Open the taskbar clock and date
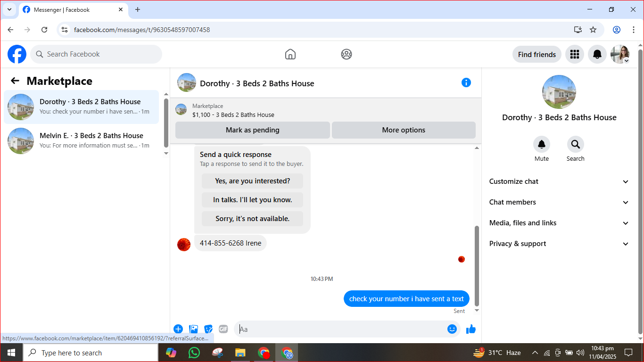 (602, 353)
